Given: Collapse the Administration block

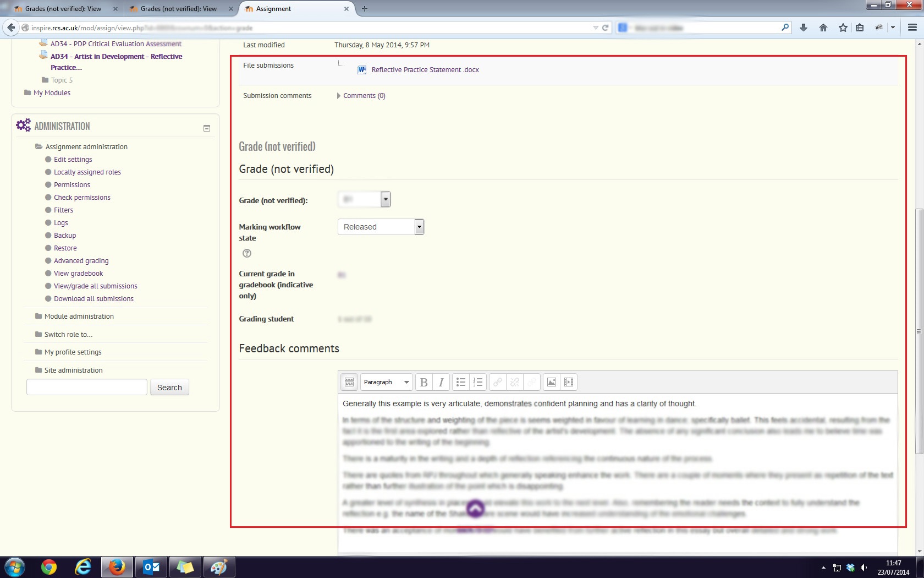Looking at the screenshot, I should (x=207, y=128).
